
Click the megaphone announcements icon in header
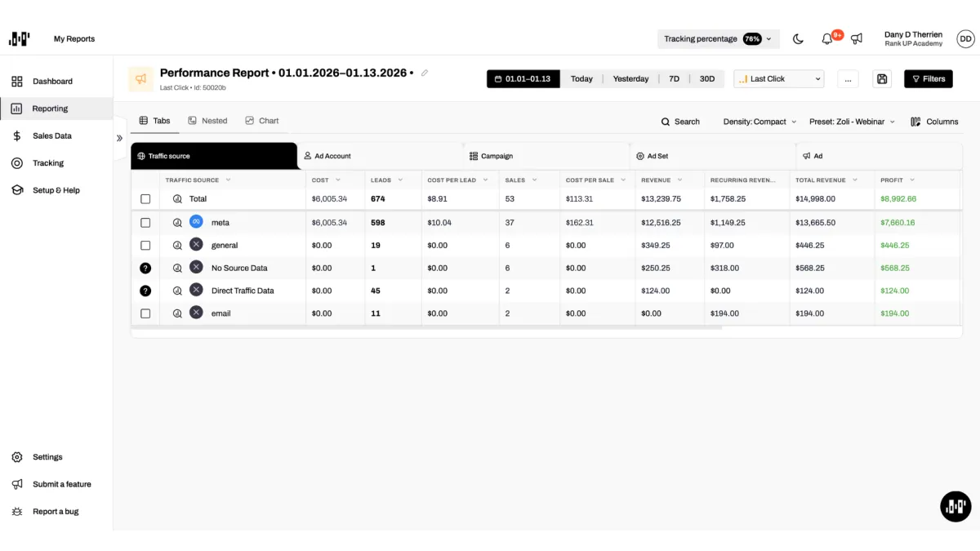[857, 38]
